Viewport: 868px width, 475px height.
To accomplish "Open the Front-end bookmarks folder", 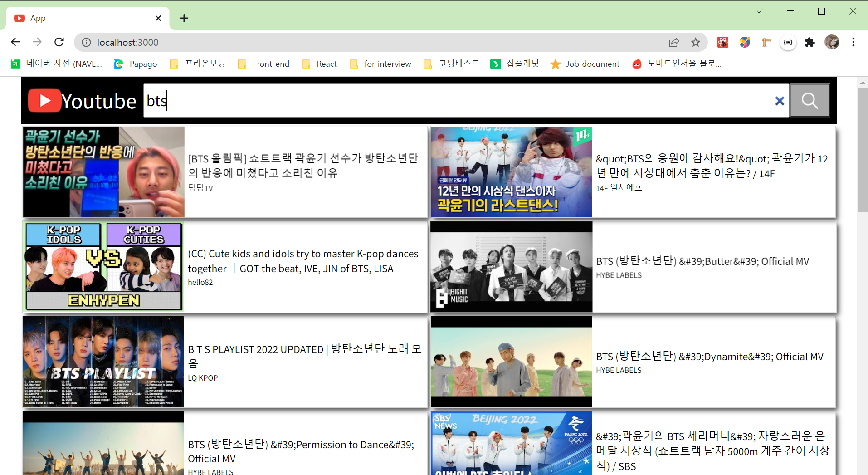I will 263,64.
